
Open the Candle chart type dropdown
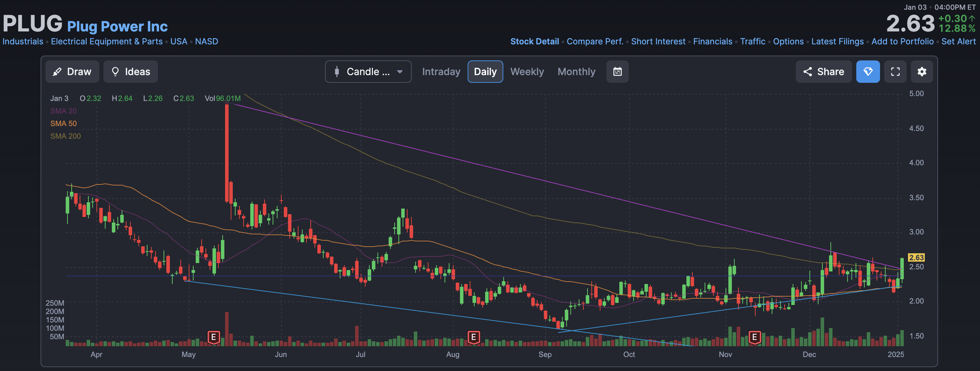368,72
